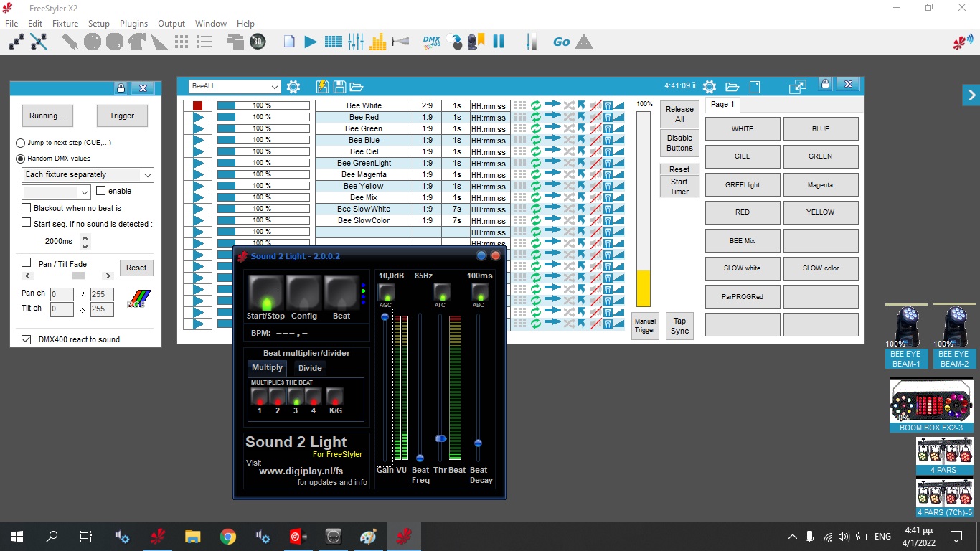Click the Gain slider handle in Sound 2 Light
980x551 pixels.
385,316
